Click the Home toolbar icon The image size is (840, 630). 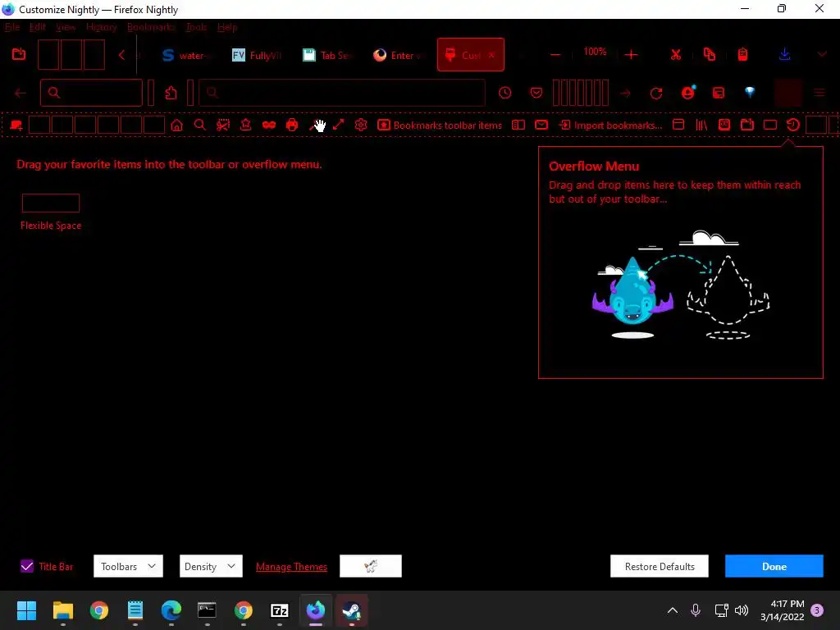(x=177, y=126)
